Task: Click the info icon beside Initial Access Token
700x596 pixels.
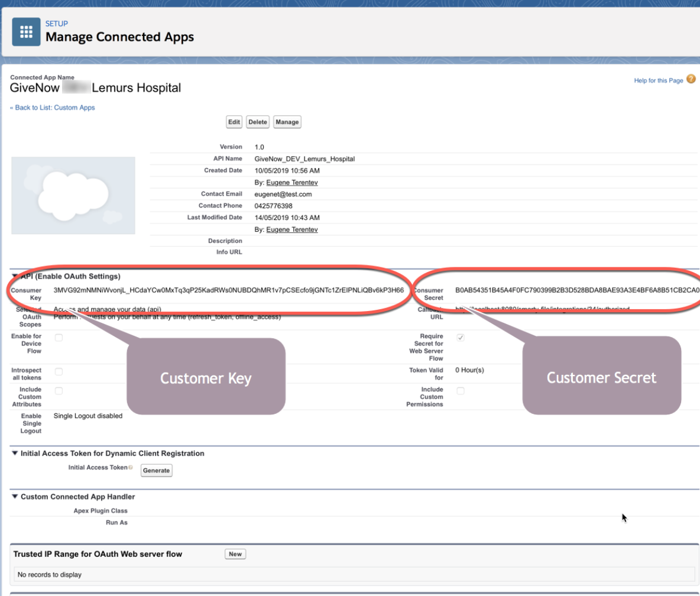Action: point(130,468)
